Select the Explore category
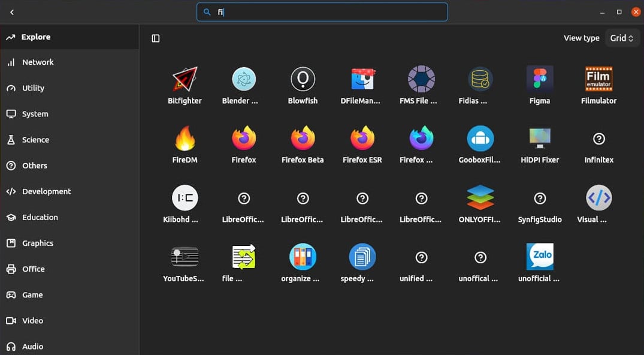 click(x=69, y=37)
